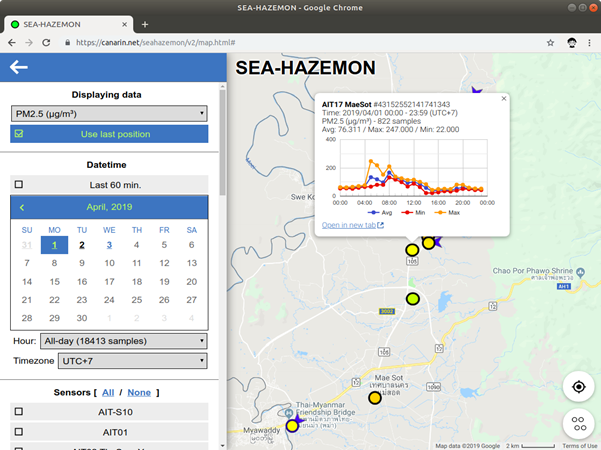
Task: Select April 3 in calendar
Action: (x=109, y=245)
